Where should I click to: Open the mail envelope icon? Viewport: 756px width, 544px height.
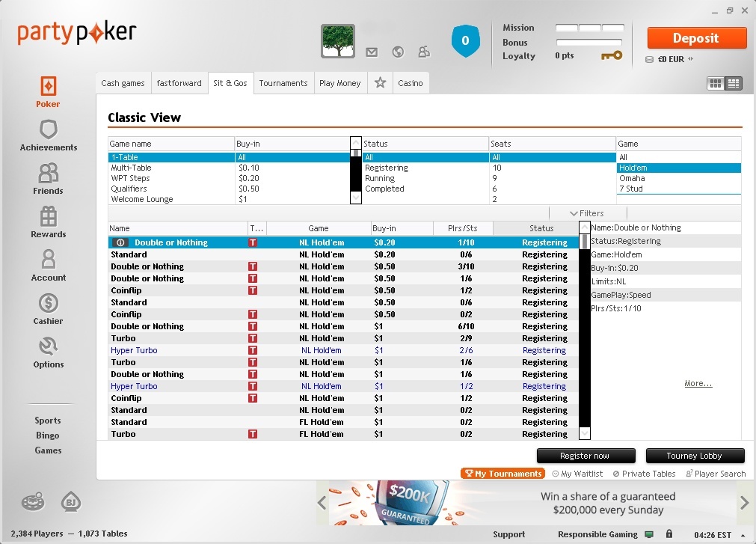[372, 52]
